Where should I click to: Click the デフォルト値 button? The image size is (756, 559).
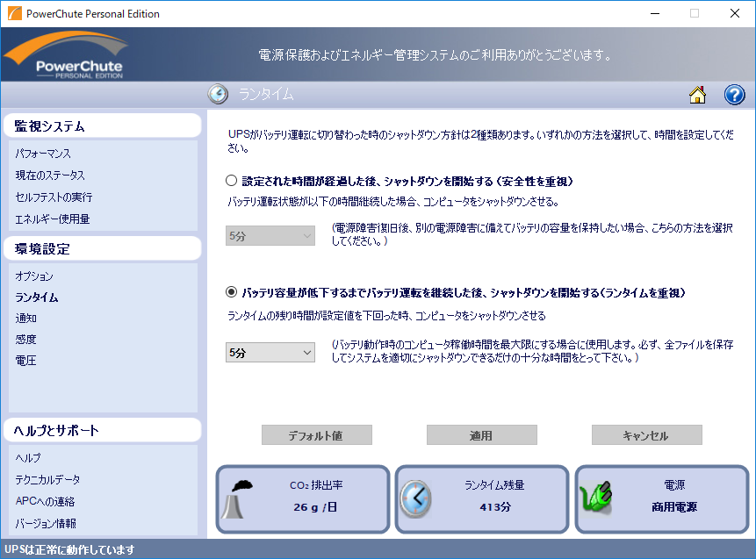point(317,435)
